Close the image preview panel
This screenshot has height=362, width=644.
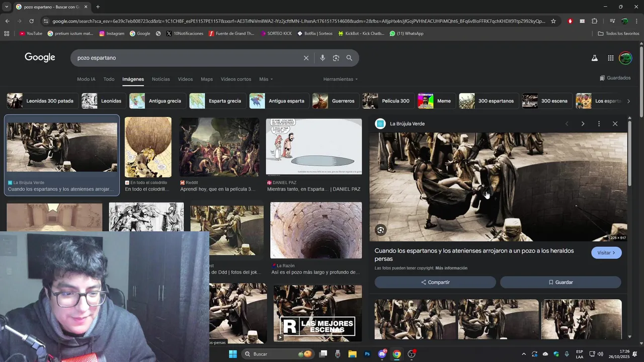tap(615, 124)
